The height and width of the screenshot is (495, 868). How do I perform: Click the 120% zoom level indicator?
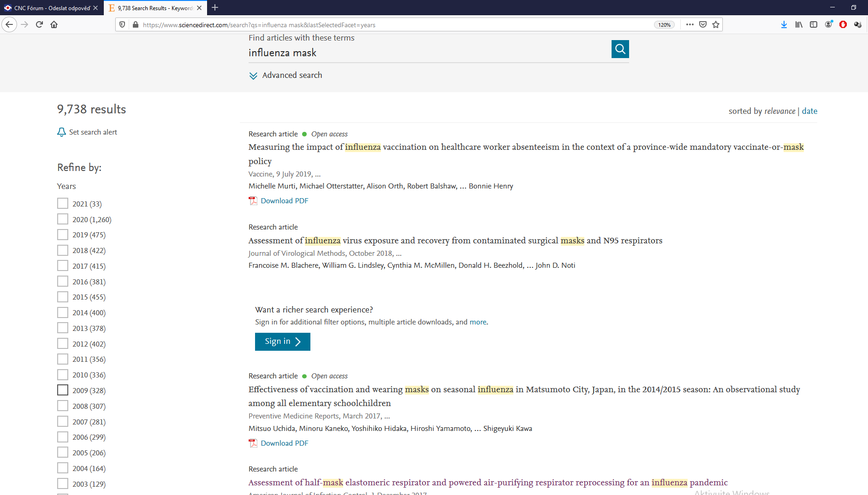point(664,25)
